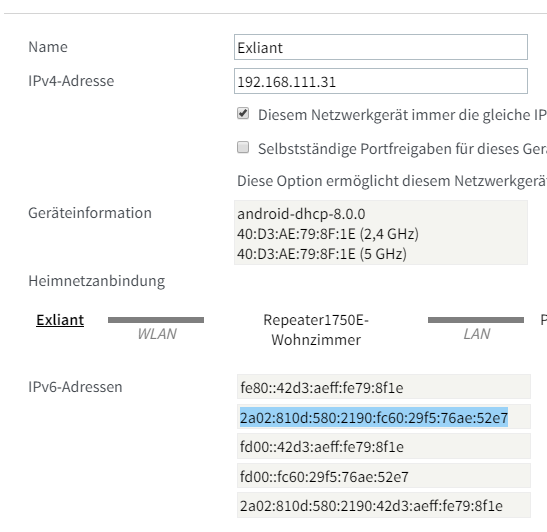
Task: Uncheck 'Diesem Netzwerkgerät immer die gleiche IP' checkbox
Action: 243,114
